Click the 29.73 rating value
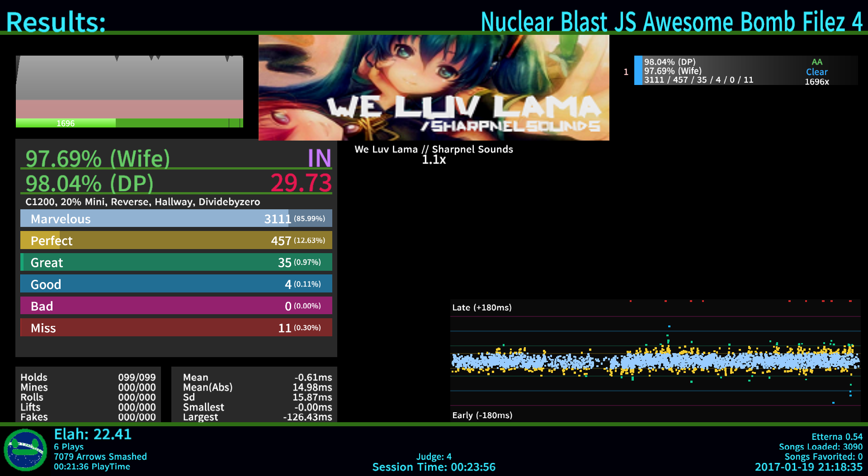868x476 pixels. [301, 183]
